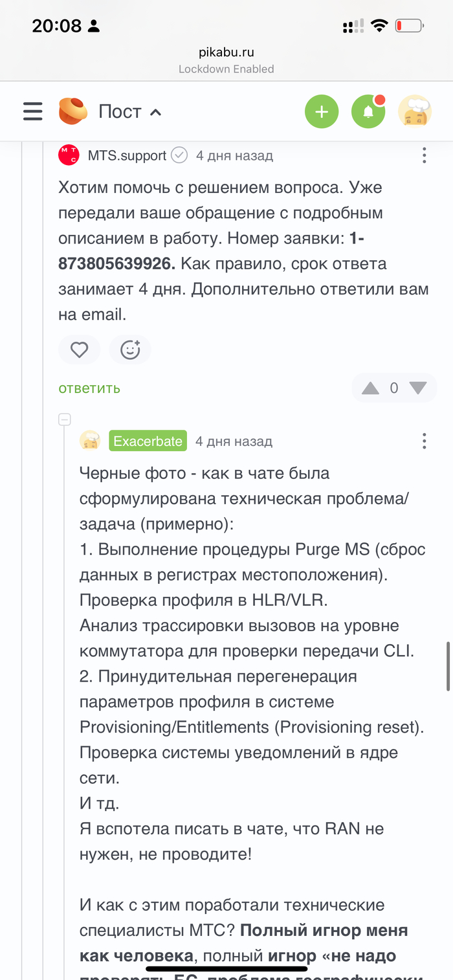Open the notifications bell
453x980 pixels.
[x=368, y=112]
